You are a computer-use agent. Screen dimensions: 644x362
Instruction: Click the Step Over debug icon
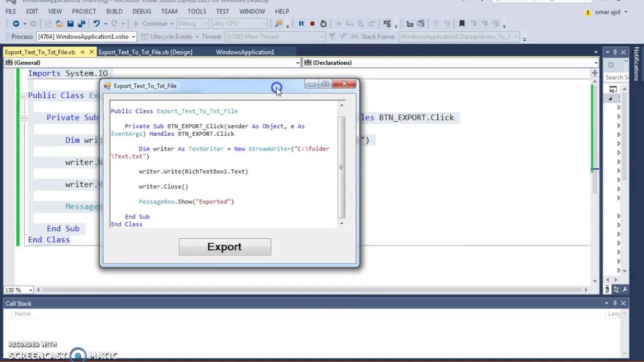pos(361,24)
